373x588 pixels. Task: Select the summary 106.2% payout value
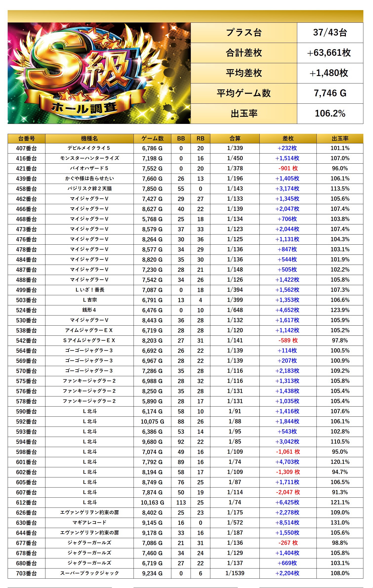(x=330, y=114)
